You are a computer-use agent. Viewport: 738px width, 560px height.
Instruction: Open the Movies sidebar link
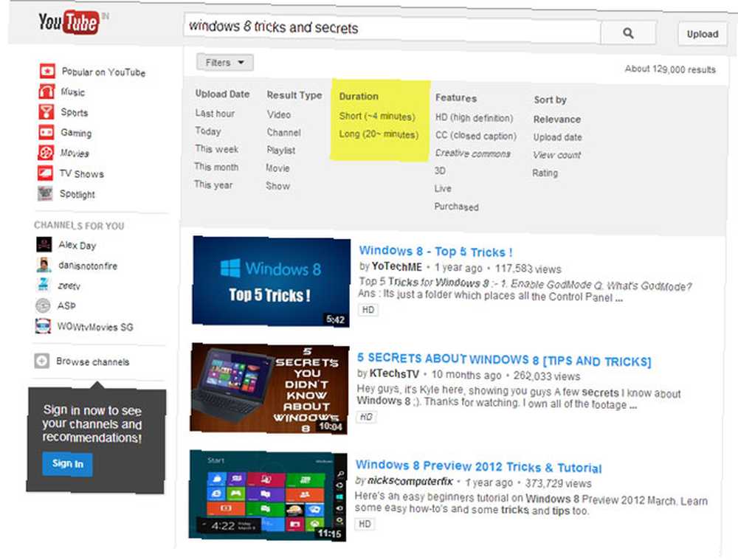point(75,153)
